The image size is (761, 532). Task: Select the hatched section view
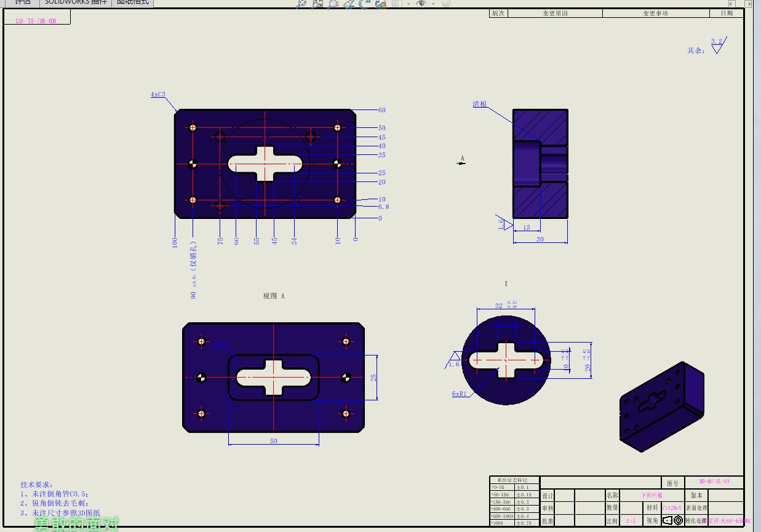point(540,164)
